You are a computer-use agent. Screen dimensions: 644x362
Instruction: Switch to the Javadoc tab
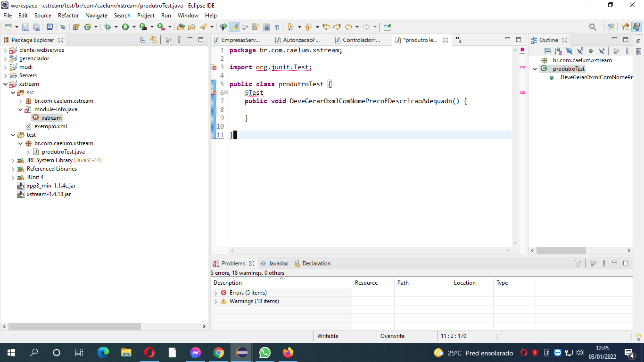click(274, 263)
